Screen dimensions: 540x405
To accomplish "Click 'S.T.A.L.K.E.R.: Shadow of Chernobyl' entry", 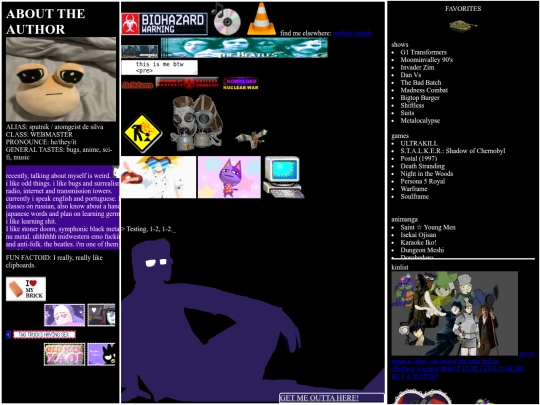I will [x=453, y=151].
